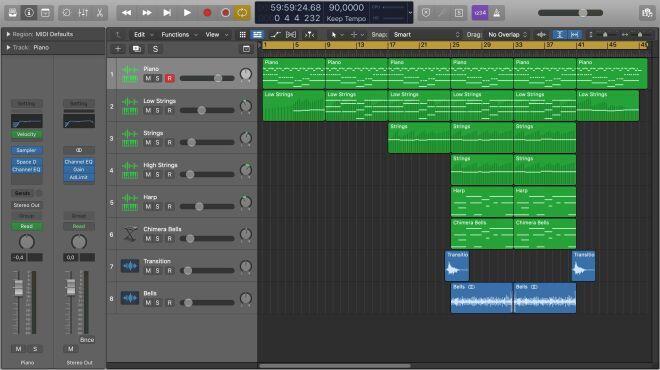
Task: Expand the Track Piano inspector section
Action: tap(8, 48)
